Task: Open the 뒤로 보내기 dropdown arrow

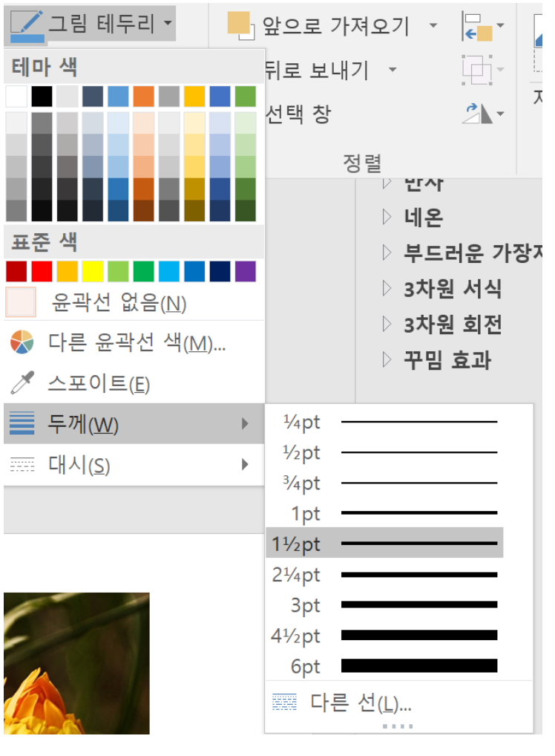Action: click(393, 70)
